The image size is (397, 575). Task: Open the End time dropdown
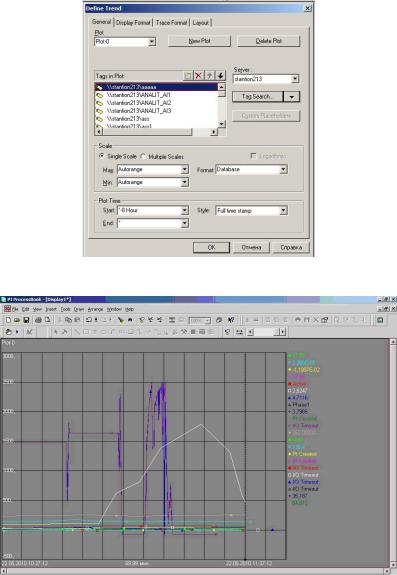coord(185,223)
